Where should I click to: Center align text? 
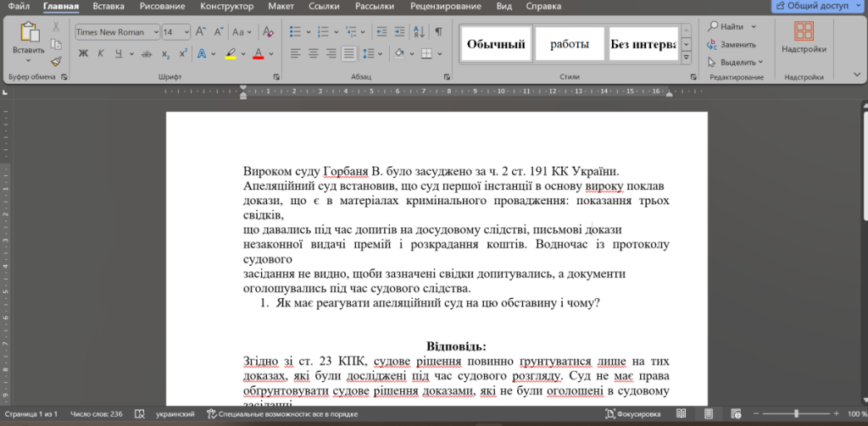tap(314, 53)
